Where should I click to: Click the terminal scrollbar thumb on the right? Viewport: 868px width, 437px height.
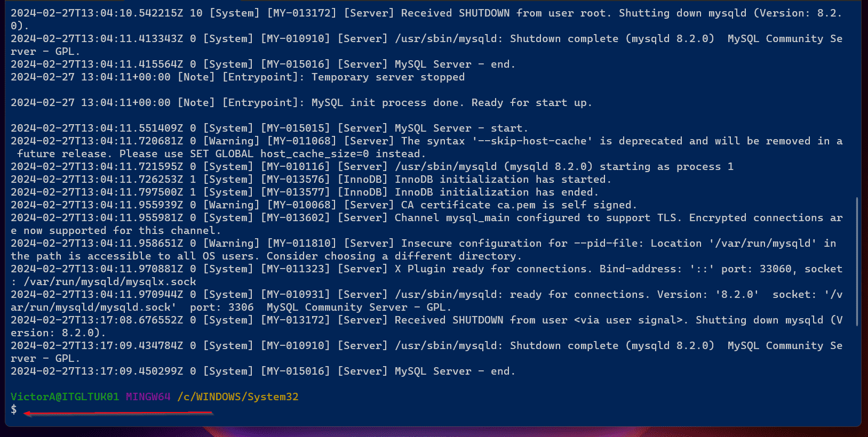pyautogui.click(x=857, y=262)
